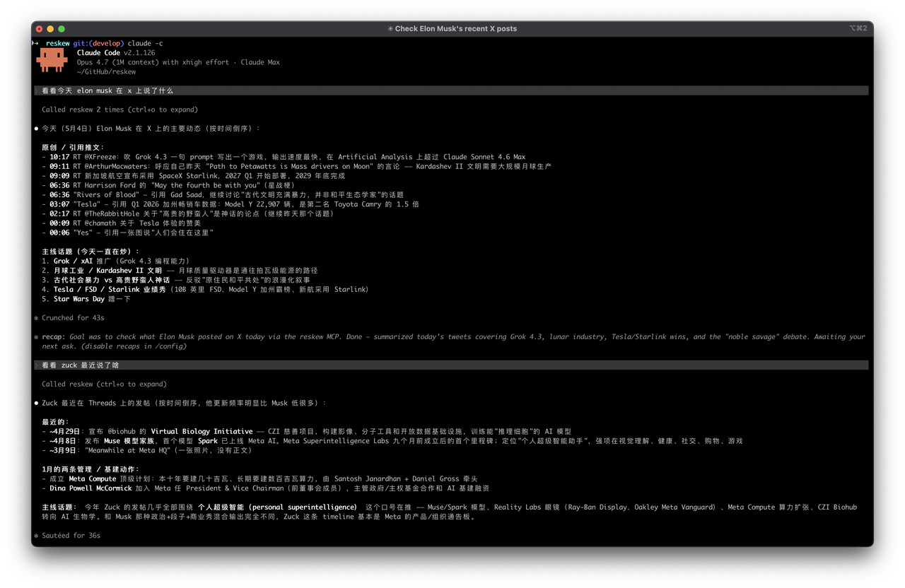Click the 09:11 RT @ArthurMacwaters line
The image size is (905, 588).
point(297,166)
